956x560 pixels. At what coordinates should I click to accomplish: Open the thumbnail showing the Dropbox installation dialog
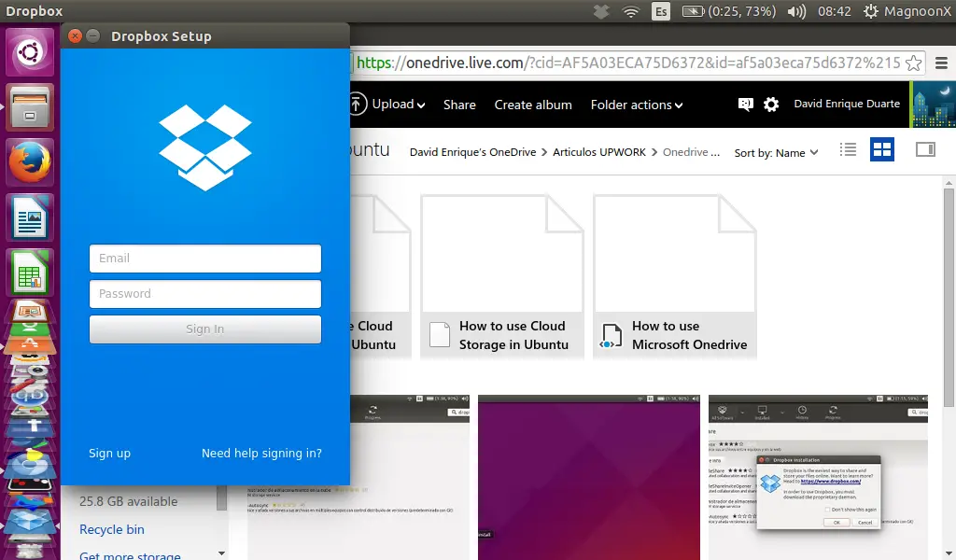pos(818,477)
